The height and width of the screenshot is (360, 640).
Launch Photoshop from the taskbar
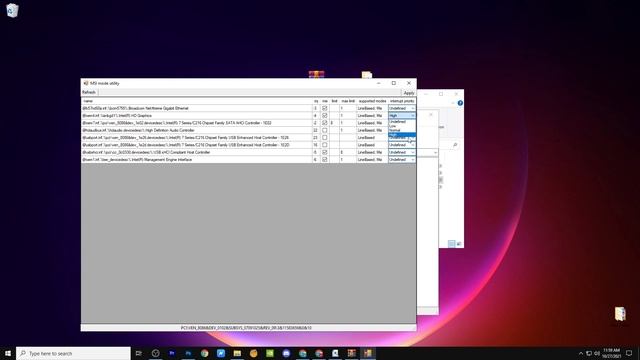click(x=188, y=353)
